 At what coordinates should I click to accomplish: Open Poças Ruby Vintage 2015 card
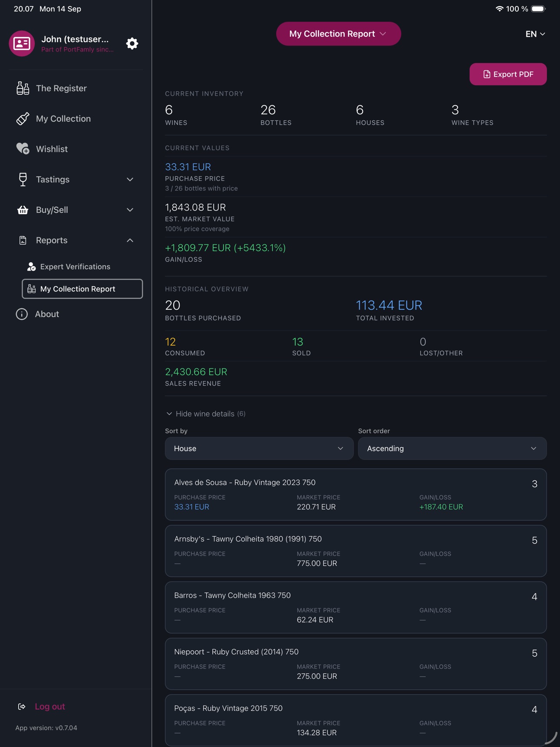[356, 720]
